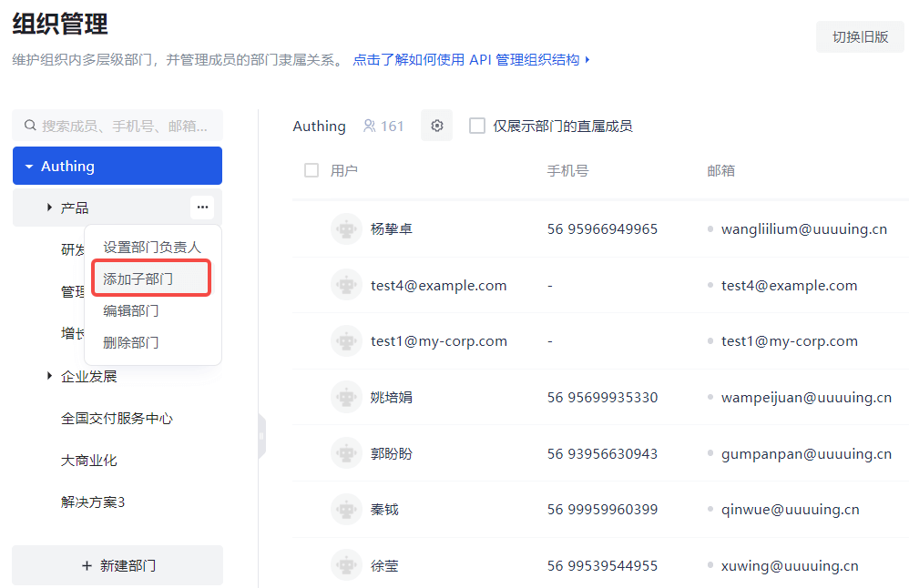Check the select-all checkbox in user table header
This screenshot has width=909, height=588.
(311, 169)
